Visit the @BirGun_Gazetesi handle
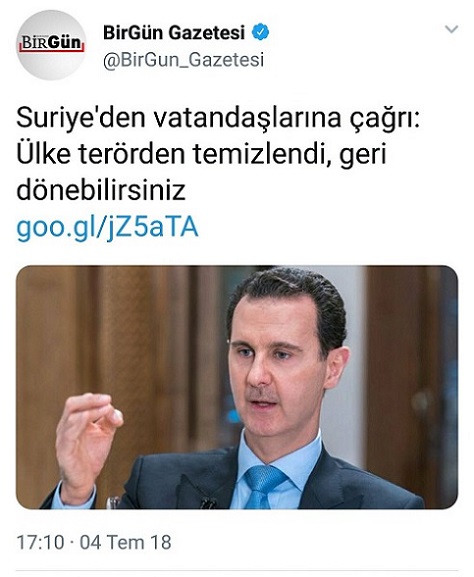The height and width of the screenshot is (577, 474). coord(183,60)
